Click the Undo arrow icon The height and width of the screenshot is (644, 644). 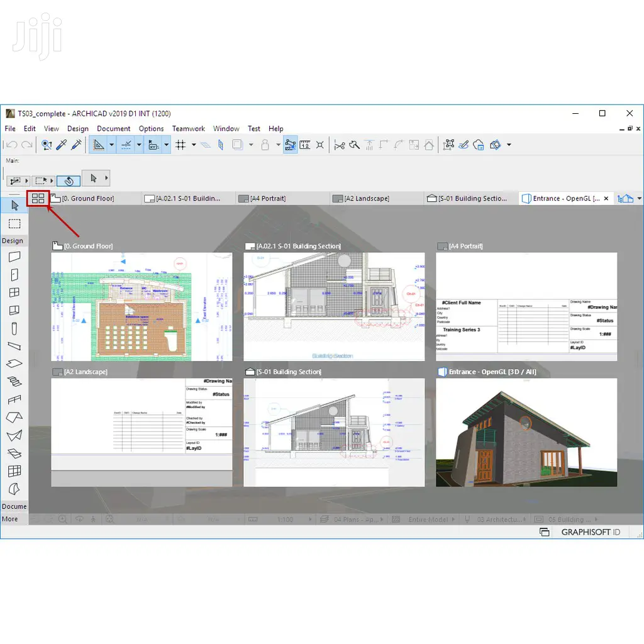coord(11,145)
